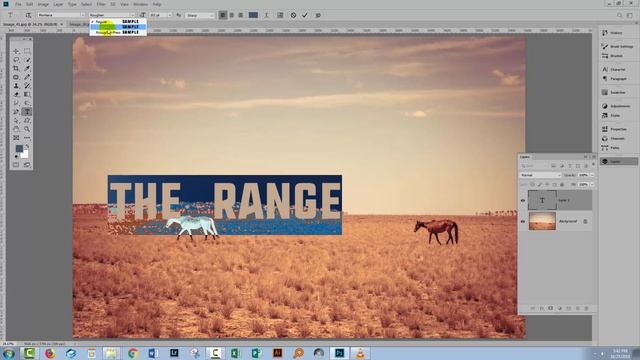Select the Move tool
This screenshot has height=360, width=640.
pos(16,51)
